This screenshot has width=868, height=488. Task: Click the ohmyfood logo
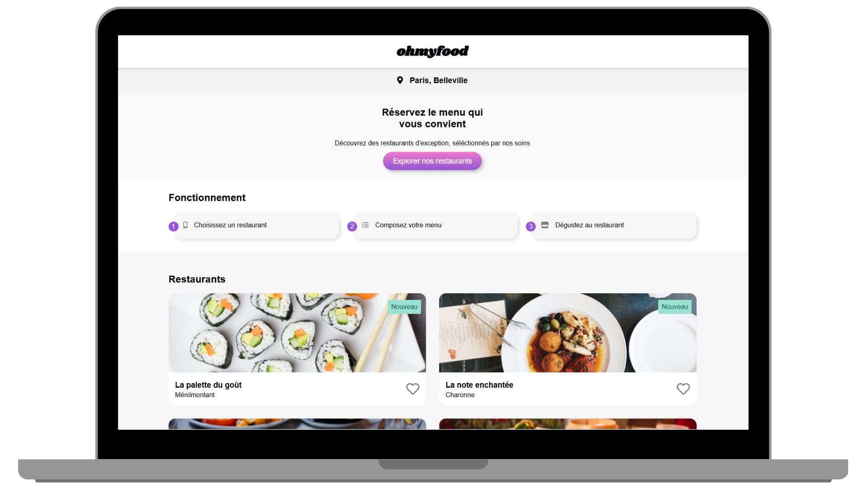(433, 52)
